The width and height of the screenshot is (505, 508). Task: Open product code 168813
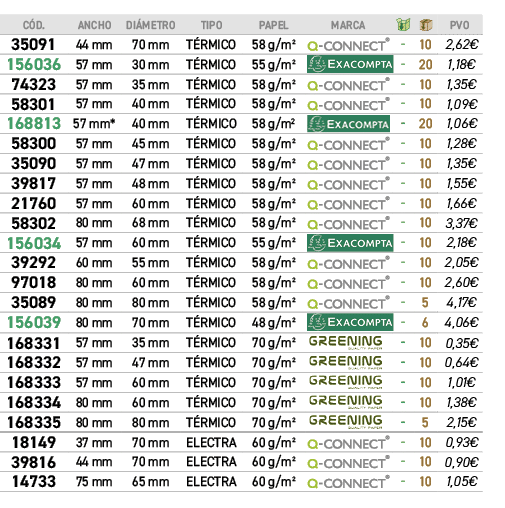(34, 124)
